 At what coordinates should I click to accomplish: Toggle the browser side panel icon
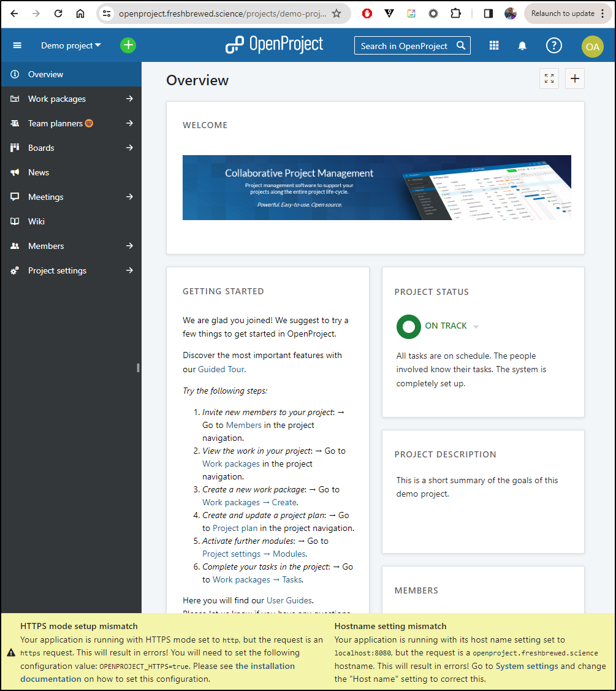pyautogui.click(x=489, y=13)
